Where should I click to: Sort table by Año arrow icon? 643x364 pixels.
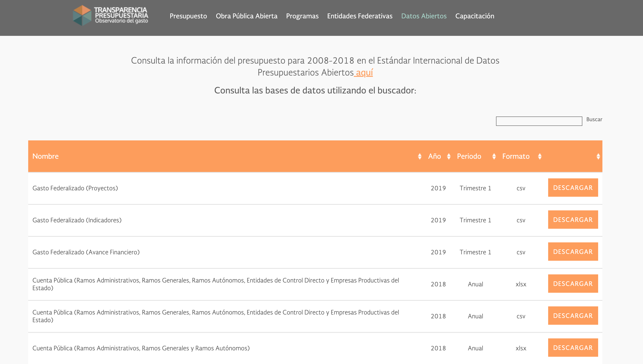pyautogui.click(x=449, y=156)
